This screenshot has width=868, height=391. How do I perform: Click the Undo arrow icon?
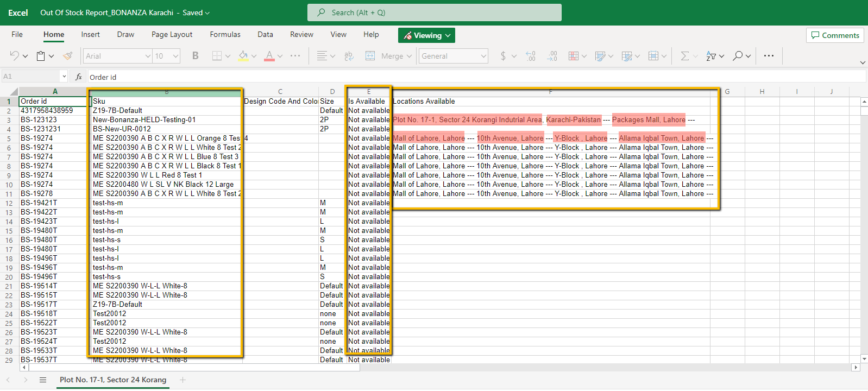(x=15, y=56)
